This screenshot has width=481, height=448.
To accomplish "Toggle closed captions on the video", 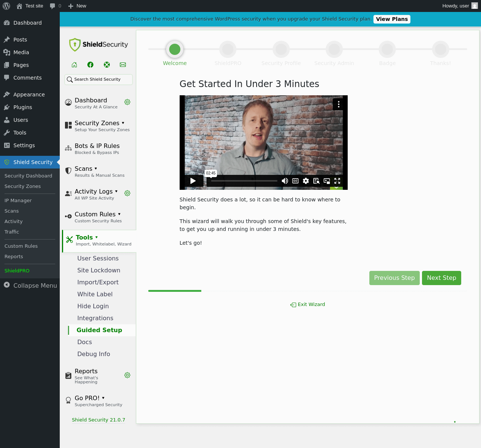I will click(x=295, y=181).
